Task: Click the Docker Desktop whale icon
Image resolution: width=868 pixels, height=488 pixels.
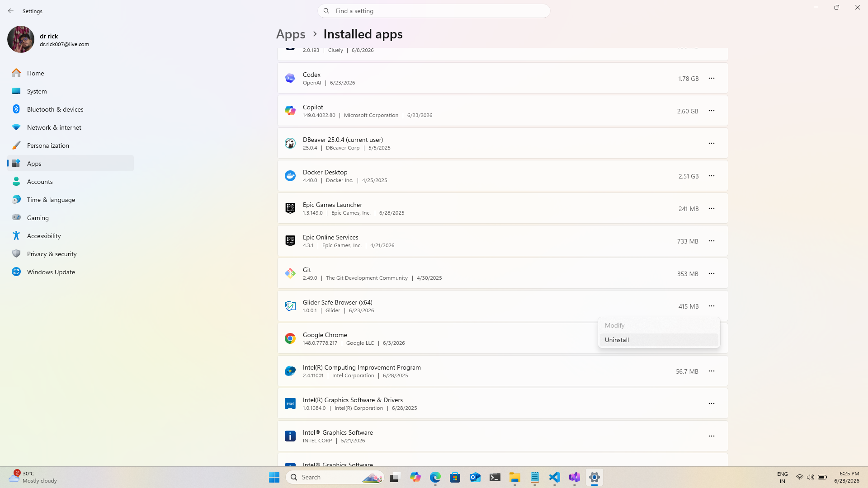Action: (290, 176)
